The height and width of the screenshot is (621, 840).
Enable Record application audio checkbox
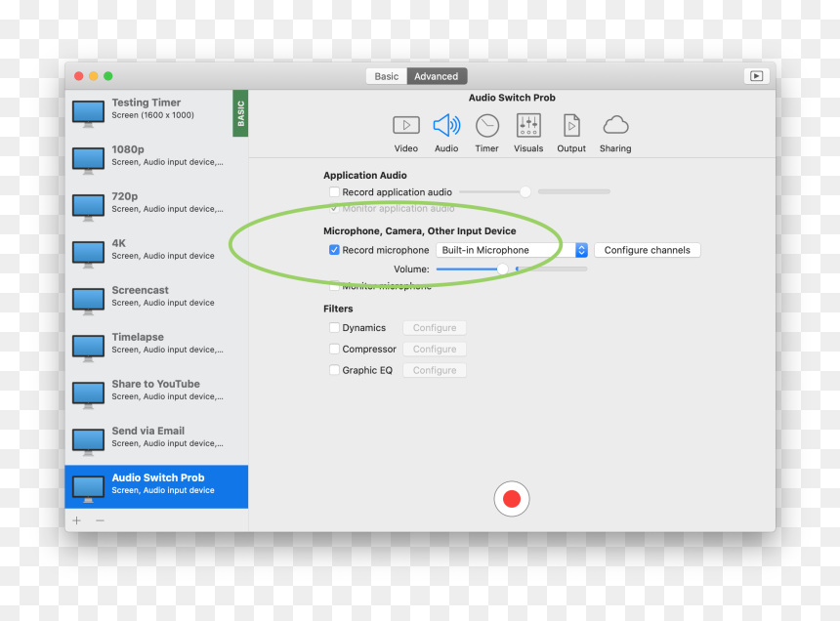coord(334,191)
